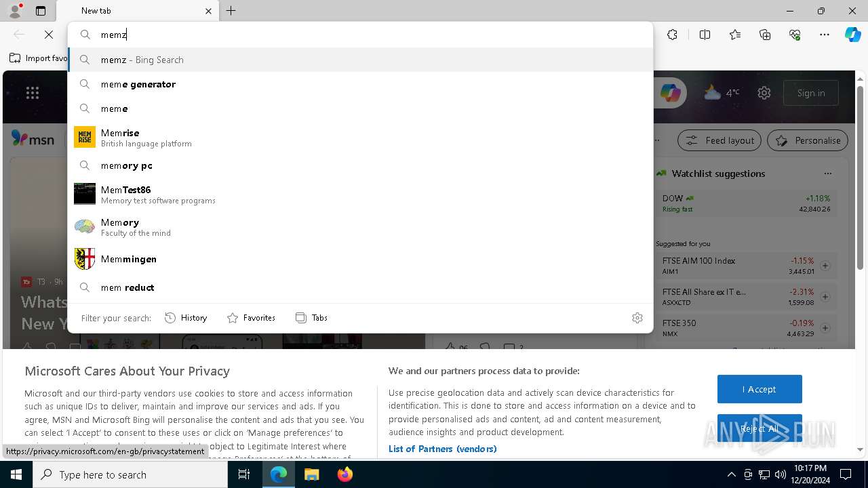The image size is (868, 488).
Task: Click the Personalise button
Action: 807,140
